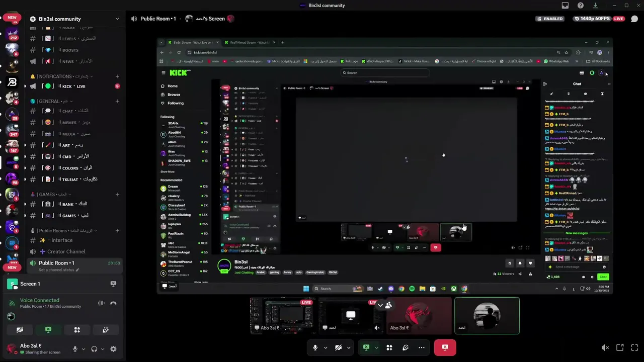The image size is (644, 362).
Task: Open the soundboard in left voice panel
Action: [106, 330]
